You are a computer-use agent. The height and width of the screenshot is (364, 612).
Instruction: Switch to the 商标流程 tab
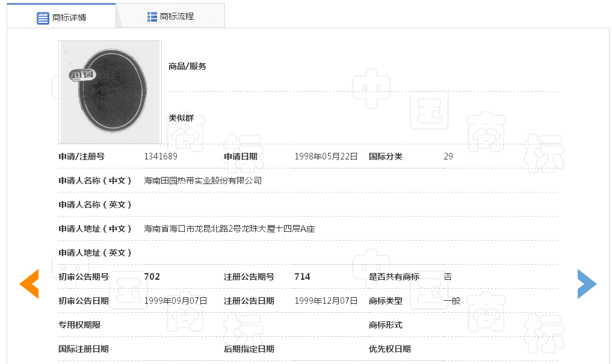click(x=170, y=16)
